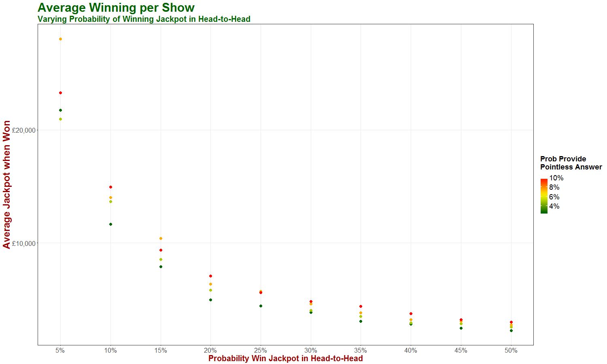
Task: Click the yellow-green data point at 5%
Action: pos(60,119)
